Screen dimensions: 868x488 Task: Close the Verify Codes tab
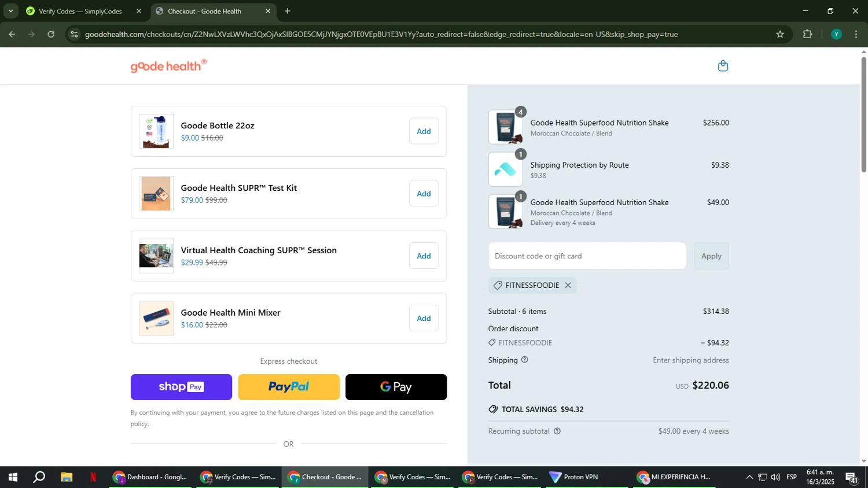(139, 11)
